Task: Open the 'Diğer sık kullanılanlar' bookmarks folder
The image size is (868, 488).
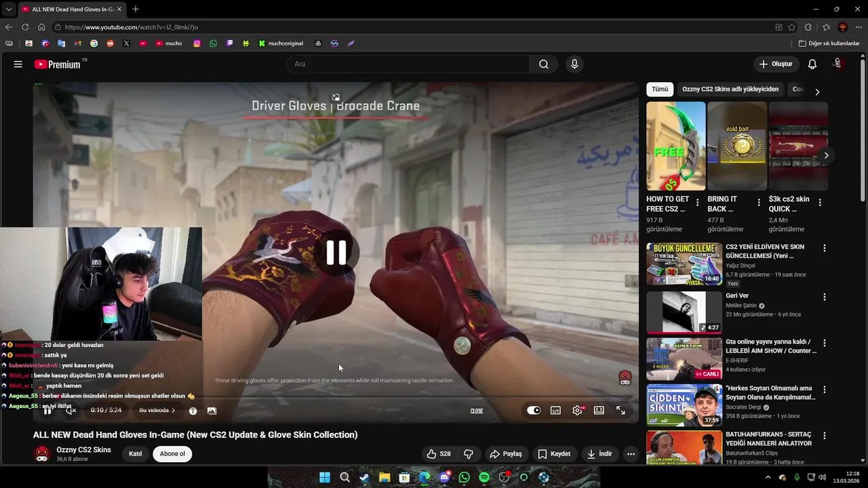Action: click(829, 43)
